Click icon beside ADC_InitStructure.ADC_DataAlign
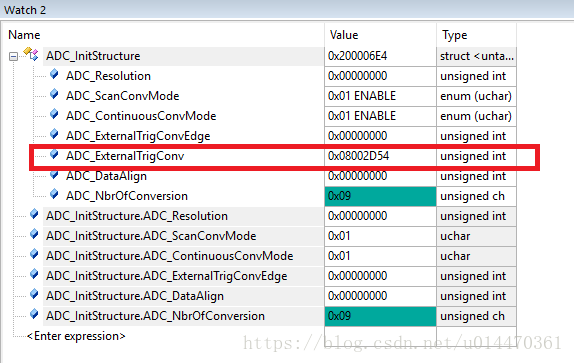The height and width of the screenshot is (363, 574). click(x=34, y=294)
